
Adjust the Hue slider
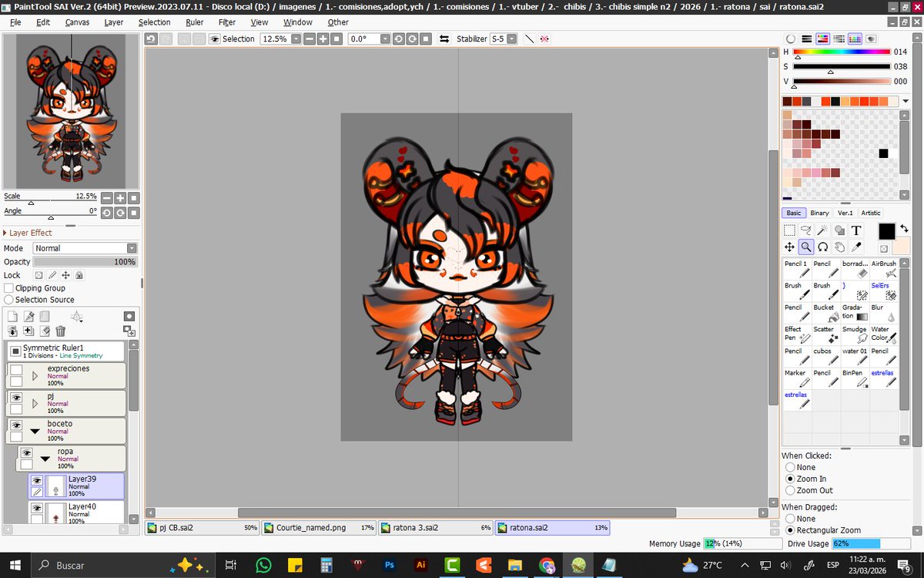[x=842, y=52]
